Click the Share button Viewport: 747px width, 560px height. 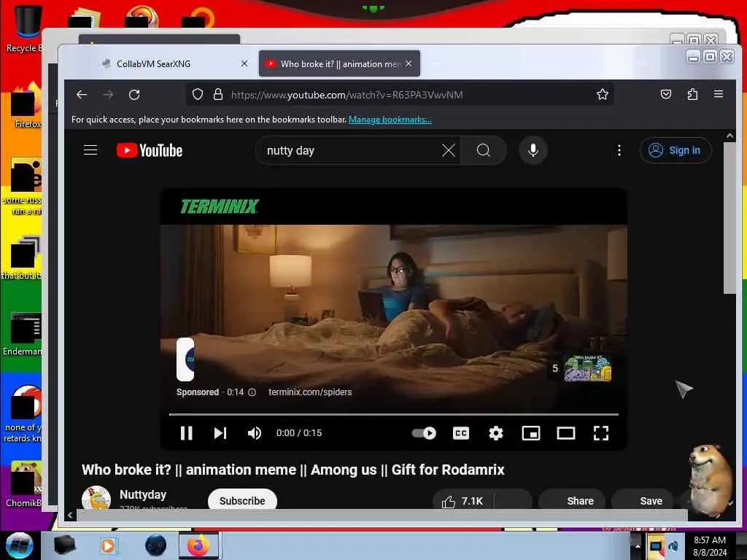(x=572, y=501)
